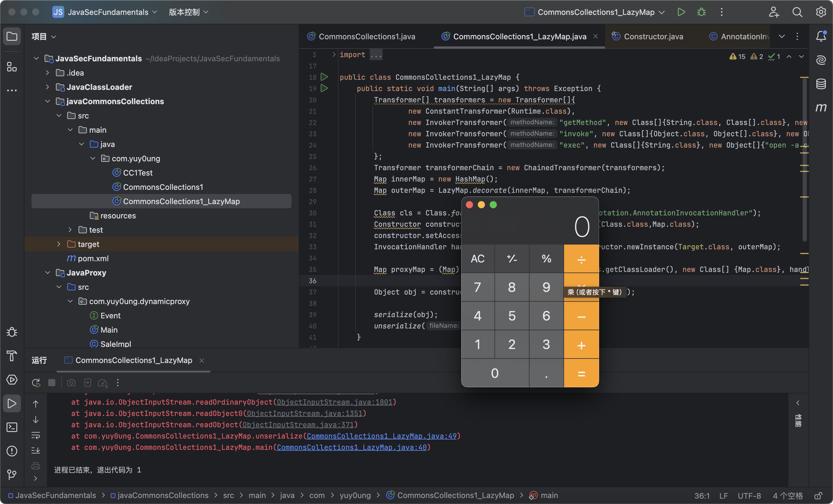833x504 pixels.
Task: Open the Terminal tool window
Action: pos(12,427)
